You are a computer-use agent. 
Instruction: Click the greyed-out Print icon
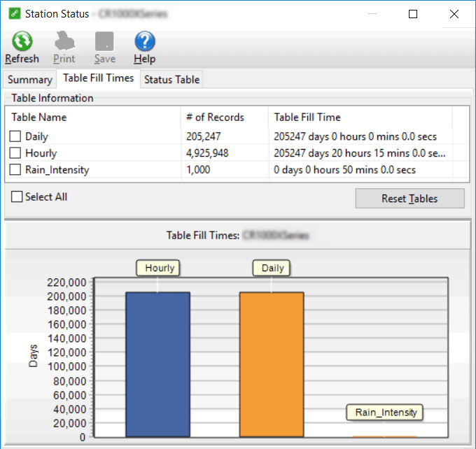pyautogui.click(x=64, y=41)
